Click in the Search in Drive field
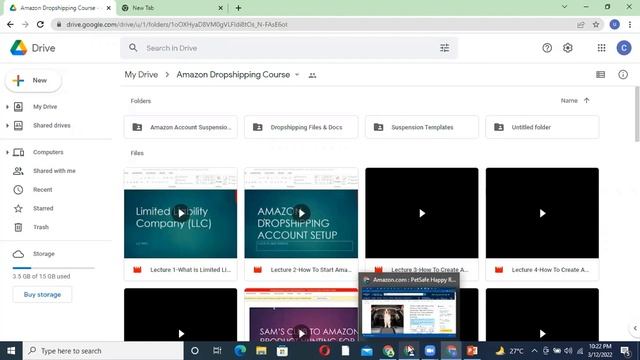This screenshot has width=640, height=360. [289, 48]
